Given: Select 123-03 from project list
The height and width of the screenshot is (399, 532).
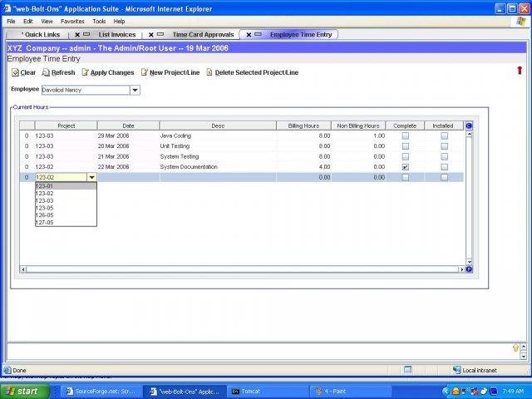Looking at the screenshot, I should [x=66, y=200].
